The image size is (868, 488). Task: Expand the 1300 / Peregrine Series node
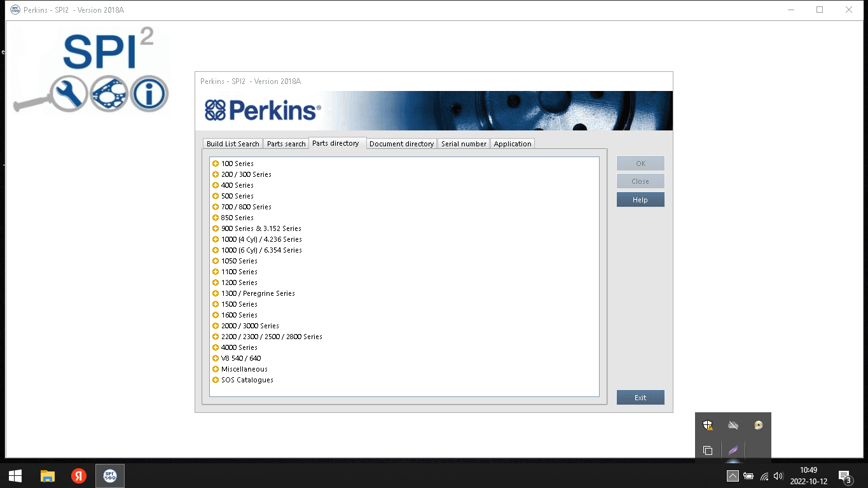[x=216, y=293]
